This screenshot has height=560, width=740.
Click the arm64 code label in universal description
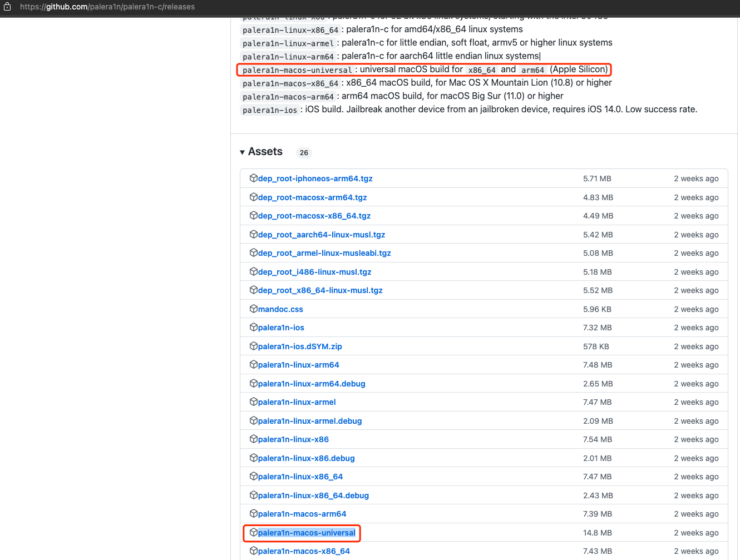coord(532,70)
